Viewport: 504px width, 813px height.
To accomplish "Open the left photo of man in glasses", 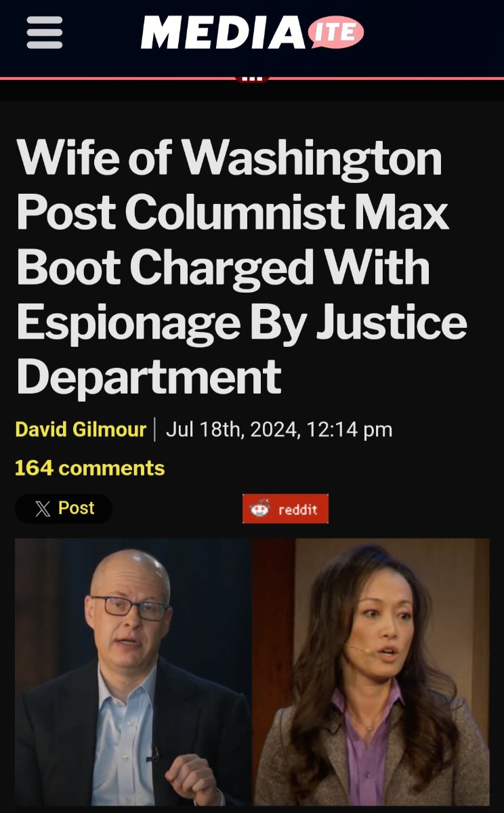I will click(x=133, y=672).
